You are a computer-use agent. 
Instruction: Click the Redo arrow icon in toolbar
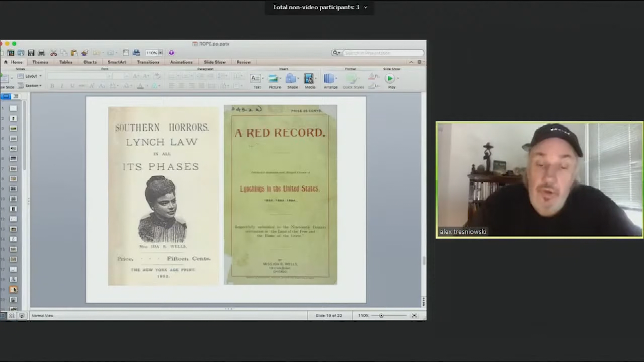pos(110,53)
